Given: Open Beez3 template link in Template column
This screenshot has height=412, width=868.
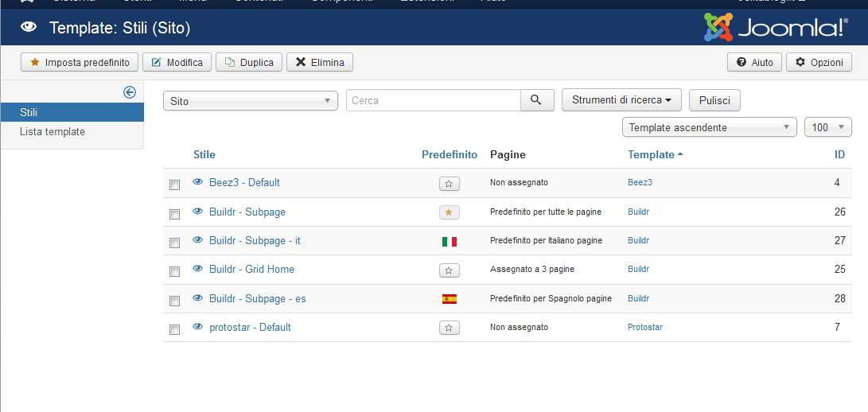Looking at the screenshot, I should [640, 182].
